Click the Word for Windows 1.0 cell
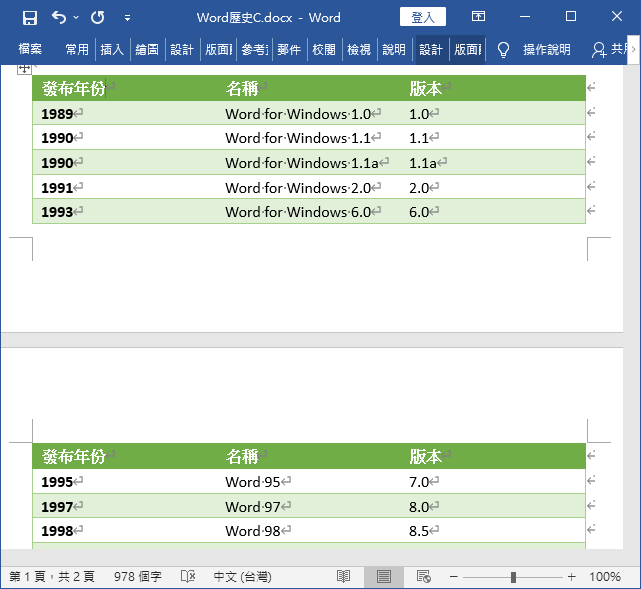The width and height of the screenshot is (641, 589). tap(298, 114)
